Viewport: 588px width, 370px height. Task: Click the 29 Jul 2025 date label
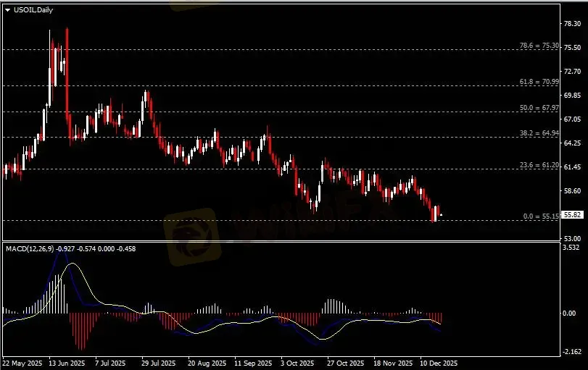pos(158,363)
